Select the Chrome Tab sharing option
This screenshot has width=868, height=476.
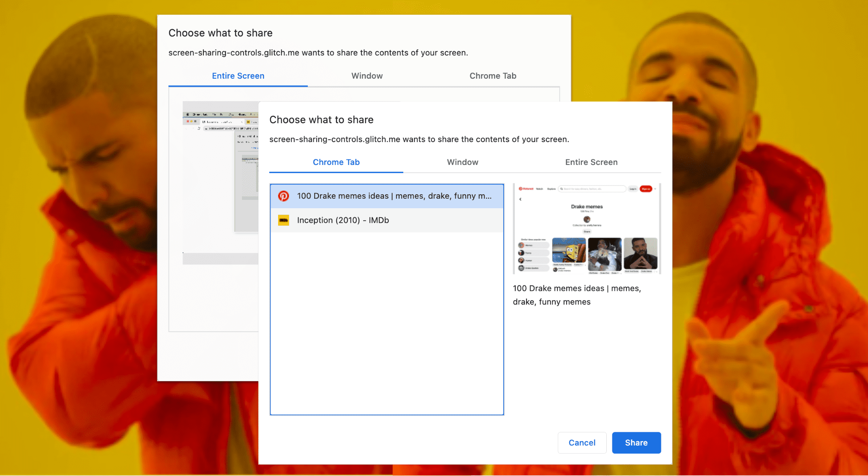coord(337,163)
